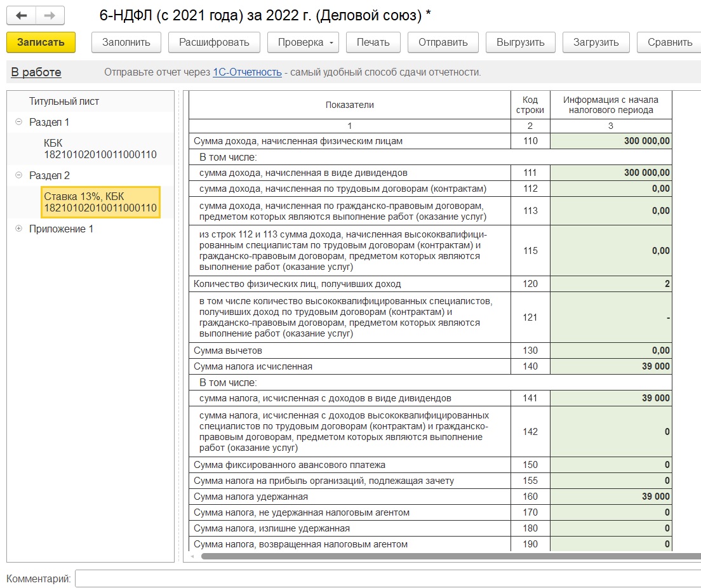Expand the Приложение 1 tree node
Screen dimensions: 701x588
coord(19,229)
